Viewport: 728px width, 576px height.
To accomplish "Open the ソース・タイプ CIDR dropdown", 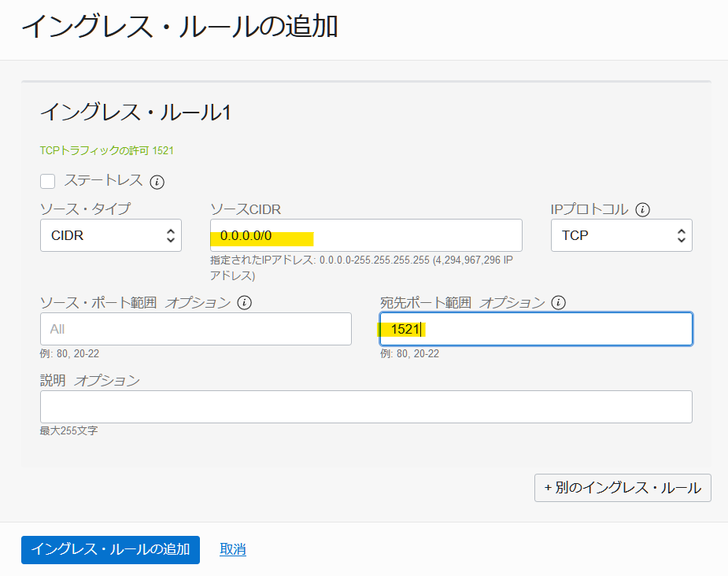I will point(111,235).
